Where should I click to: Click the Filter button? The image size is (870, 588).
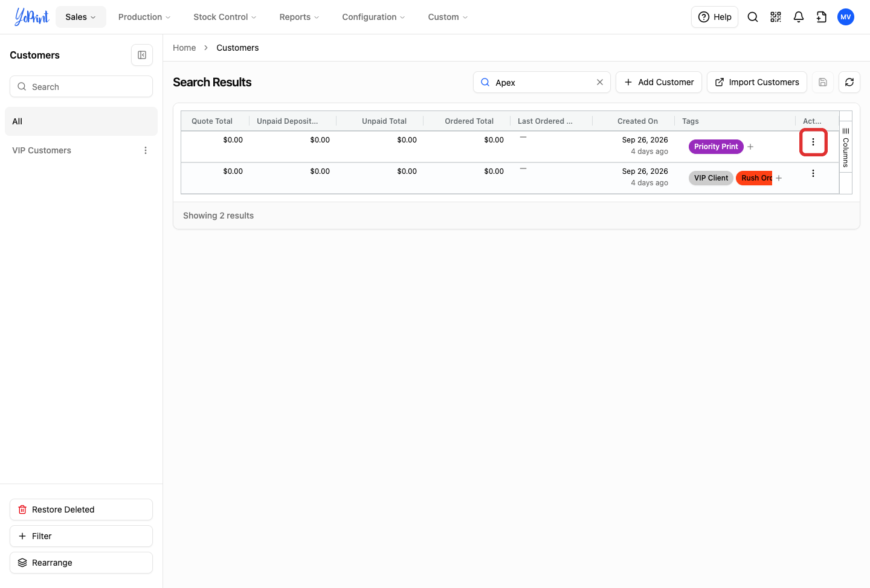(x=81, y=536)
